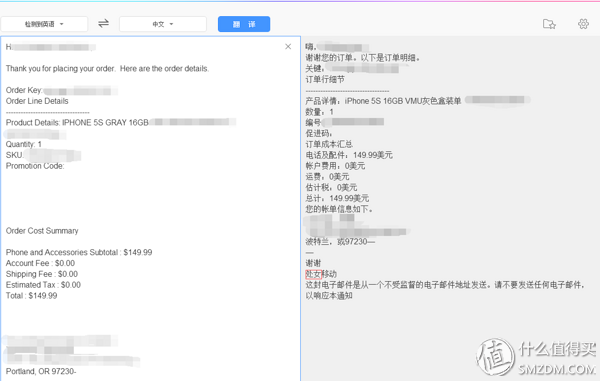The image size is (600, 381).
Task: Click the 'Thank you for placing your order' line
Action: tap(107, 69)
